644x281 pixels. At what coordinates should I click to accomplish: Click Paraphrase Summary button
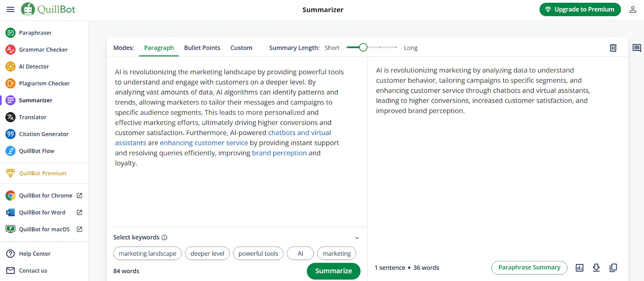click(x=529, y=268)
